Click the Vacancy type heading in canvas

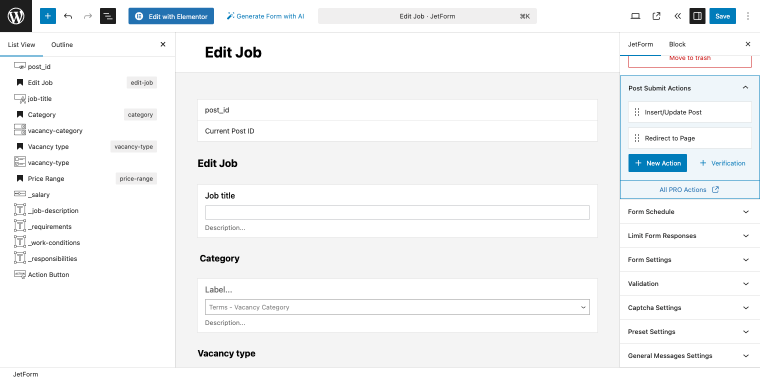(x=226, y=353)
